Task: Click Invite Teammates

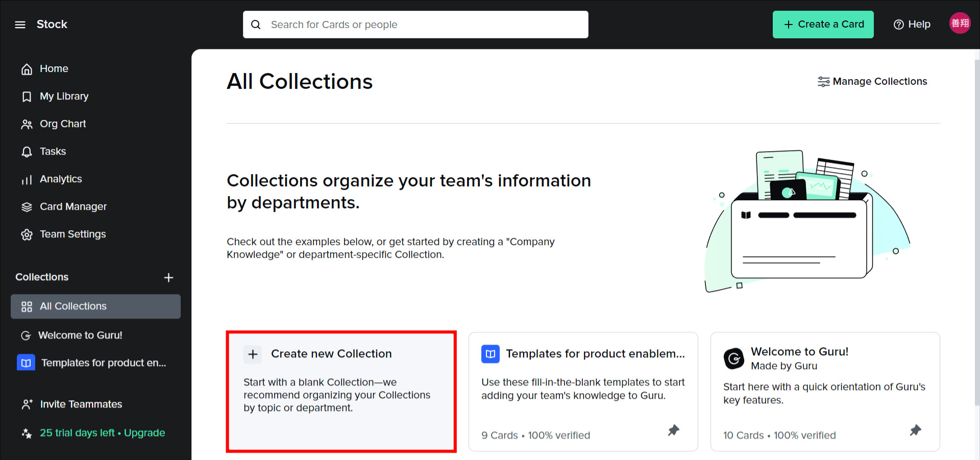Action: pos(81,404)
